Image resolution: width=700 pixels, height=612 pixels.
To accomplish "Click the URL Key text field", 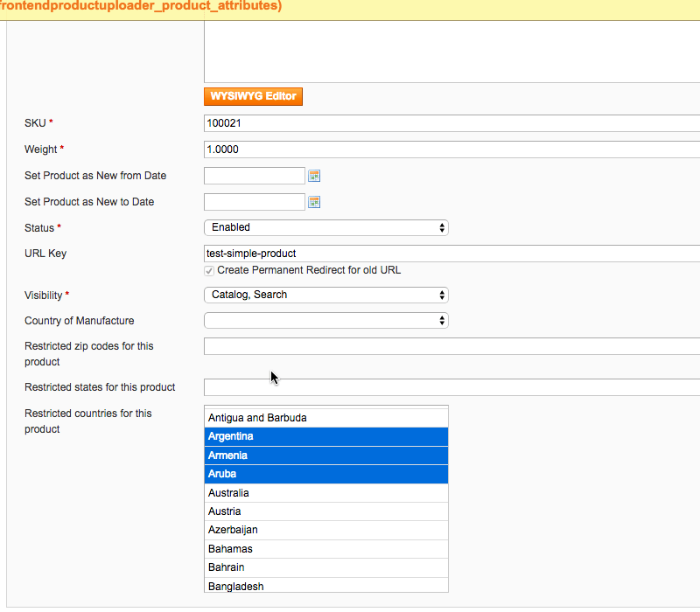I will 451,254.
